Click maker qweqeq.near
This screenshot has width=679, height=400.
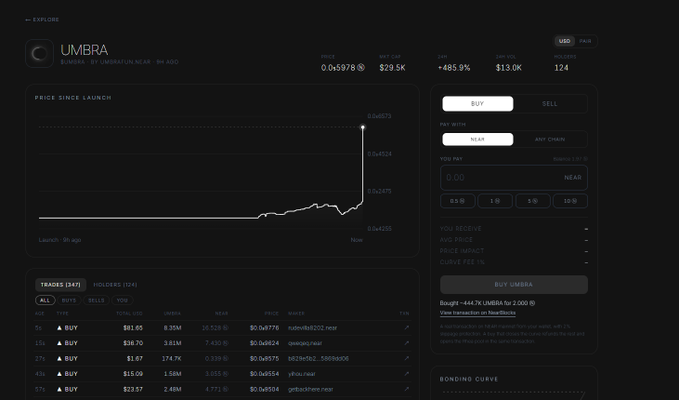point(305,343)
